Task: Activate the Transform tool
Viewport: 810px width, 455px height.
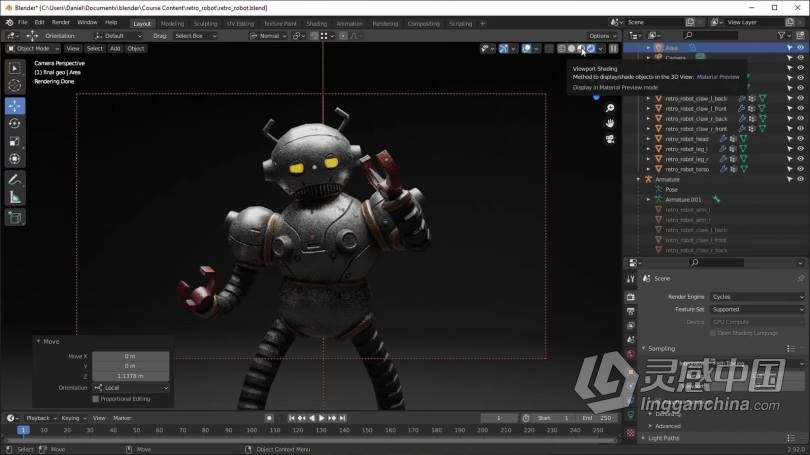Action: (14, 159)
